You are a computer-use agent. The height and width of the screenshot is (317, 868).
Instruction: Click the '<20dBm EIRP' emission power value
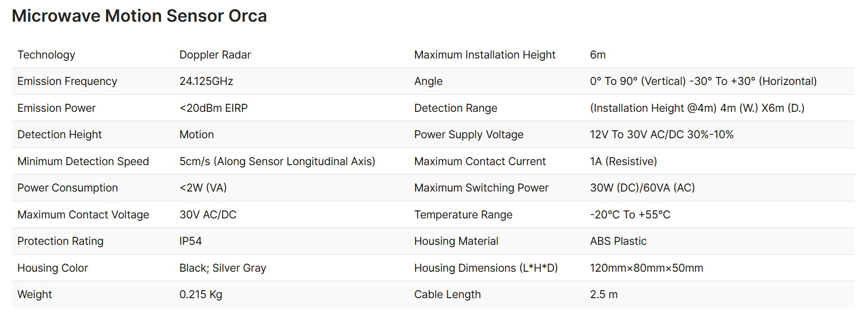click(x=213, y=108)
